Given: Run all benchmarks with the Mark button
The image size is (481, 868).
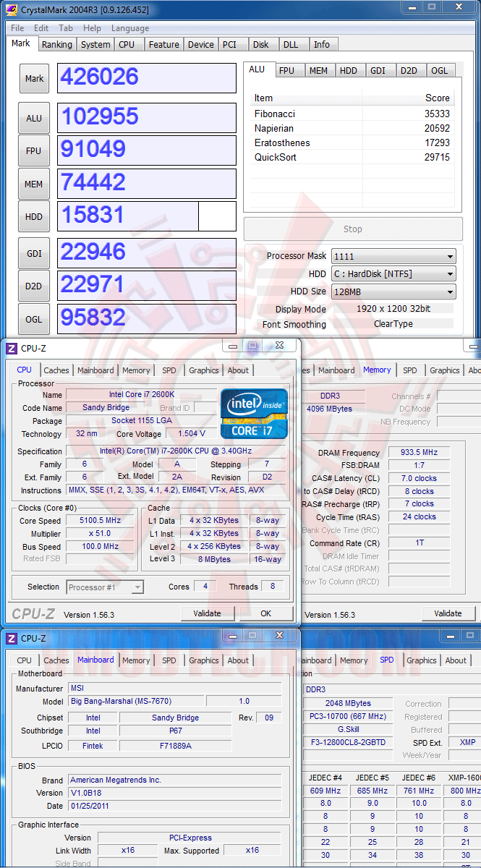Looking at the screenshot, I should point(34,78).
